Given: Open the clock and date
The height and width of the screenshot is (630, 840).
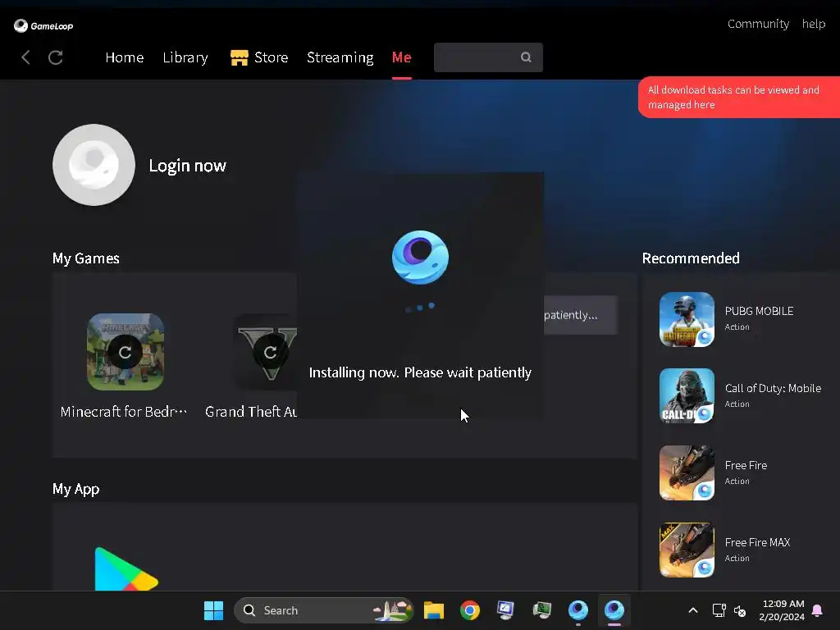Looking at the screenshot, I should click(x=782, y=610).
